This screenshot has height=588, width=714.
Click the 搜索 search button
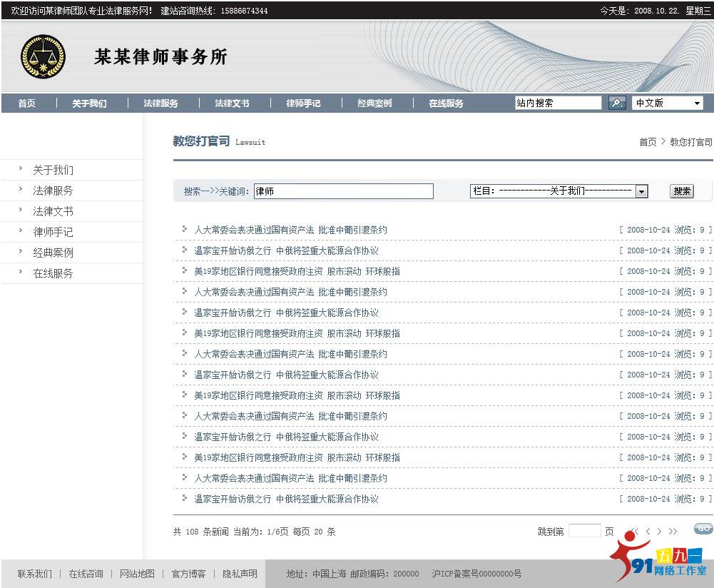pos(681,191)
